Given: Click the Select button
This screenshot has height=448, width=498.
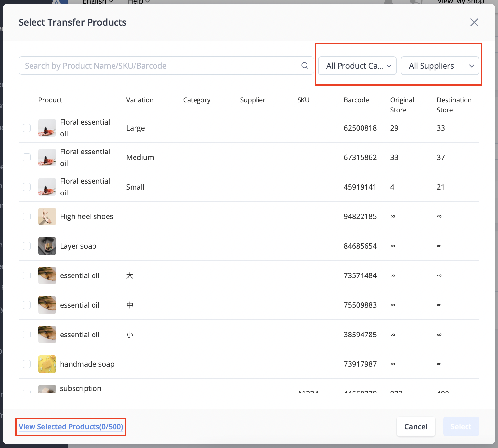Looking at the screenshot, I should 461,426.
